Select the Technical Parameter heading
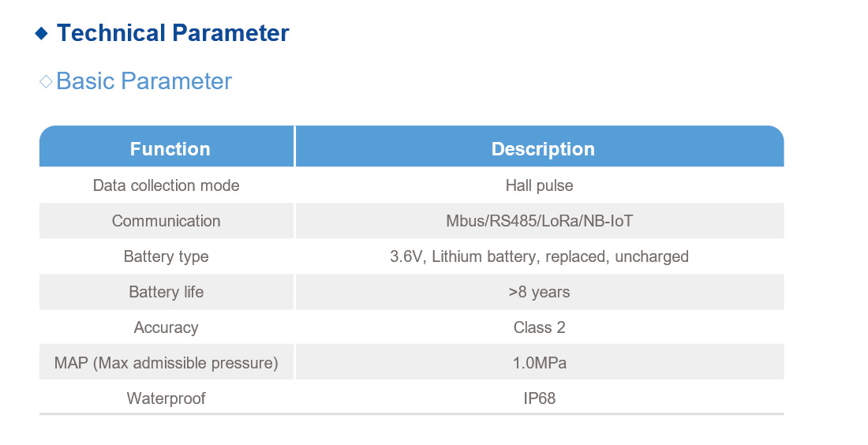The height and width of the screenshot is (445, 868). click(x=173, y=33)
